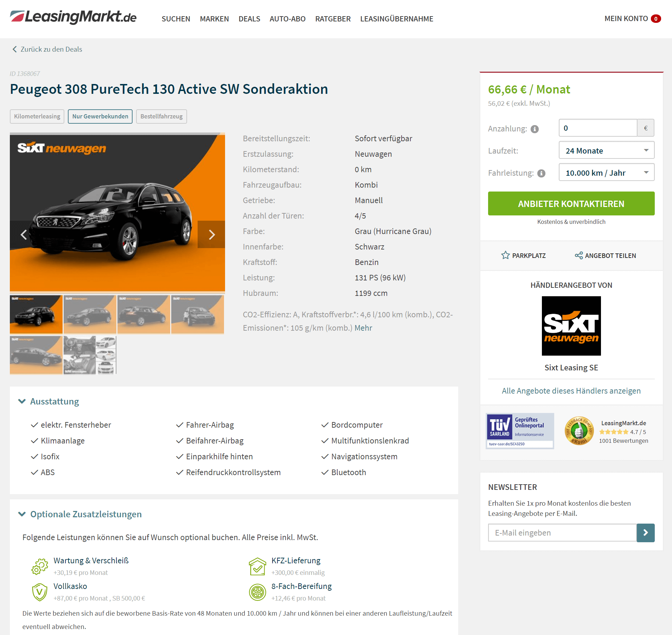Viewport: 672px width, 635px height.
Task: Open the Fahrleistung dropdown 10.000 km / Jahr
Action: 606,173
